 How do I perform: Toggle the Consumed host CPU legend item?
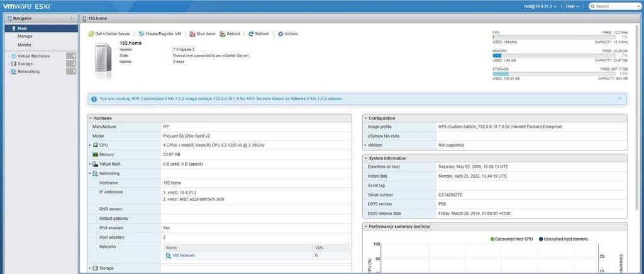tap(511, 239)
